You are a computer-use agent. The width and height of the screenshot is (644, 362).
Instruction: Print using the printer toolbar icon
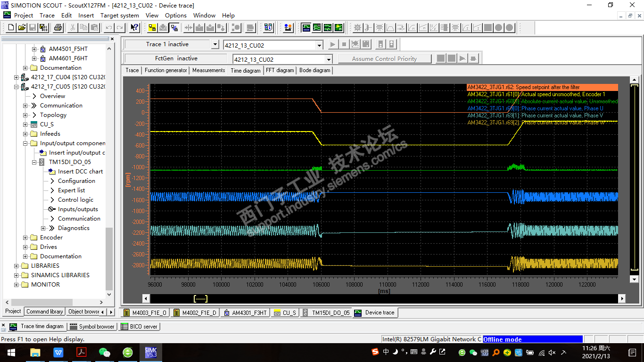[58, 27]
